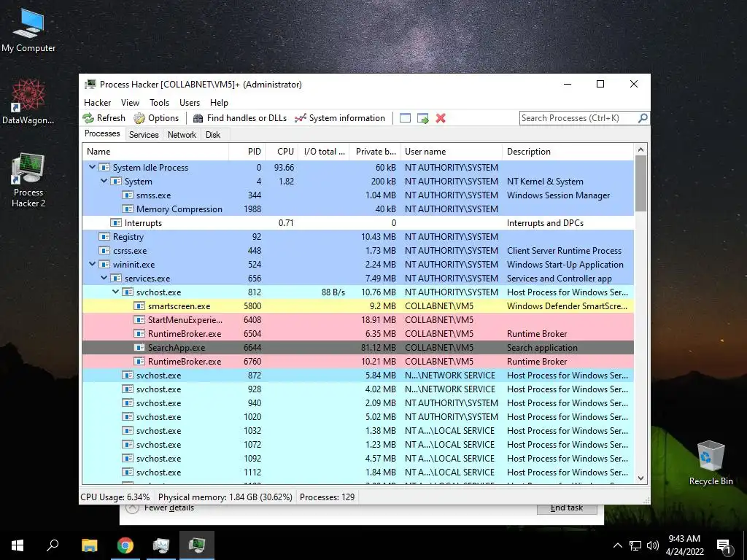Open the Hacker menu
The image size is (747, 560).
97,102
